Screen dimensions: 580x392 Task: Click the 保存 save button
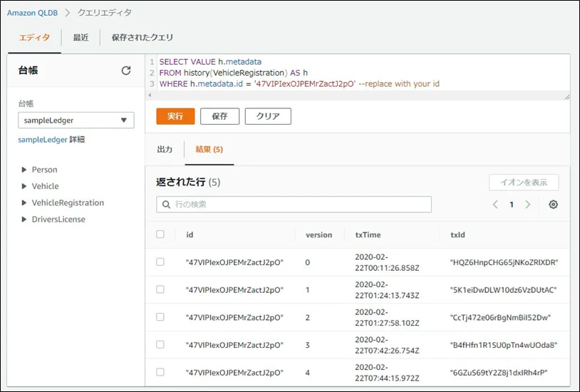point(219,116)
